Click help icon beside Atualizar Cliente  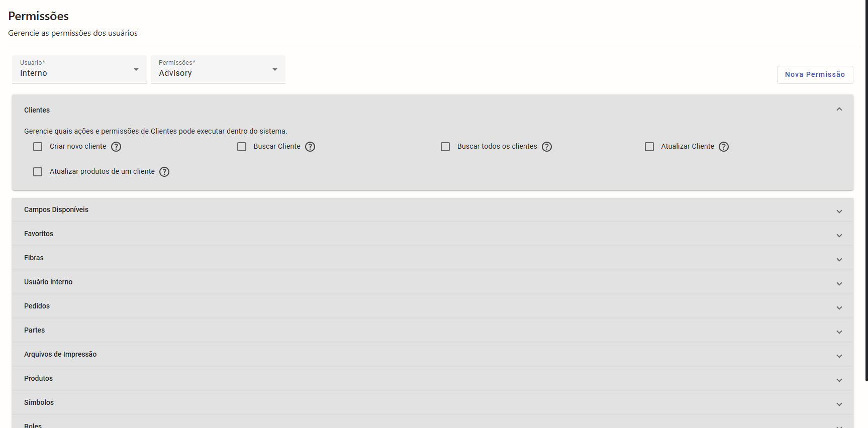(724, 147)
